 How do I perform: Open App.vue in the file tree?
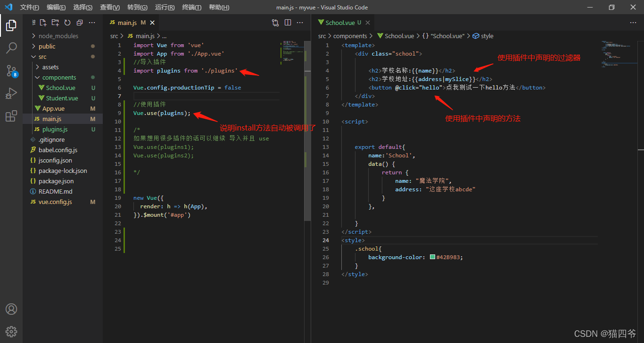[53, 108]
